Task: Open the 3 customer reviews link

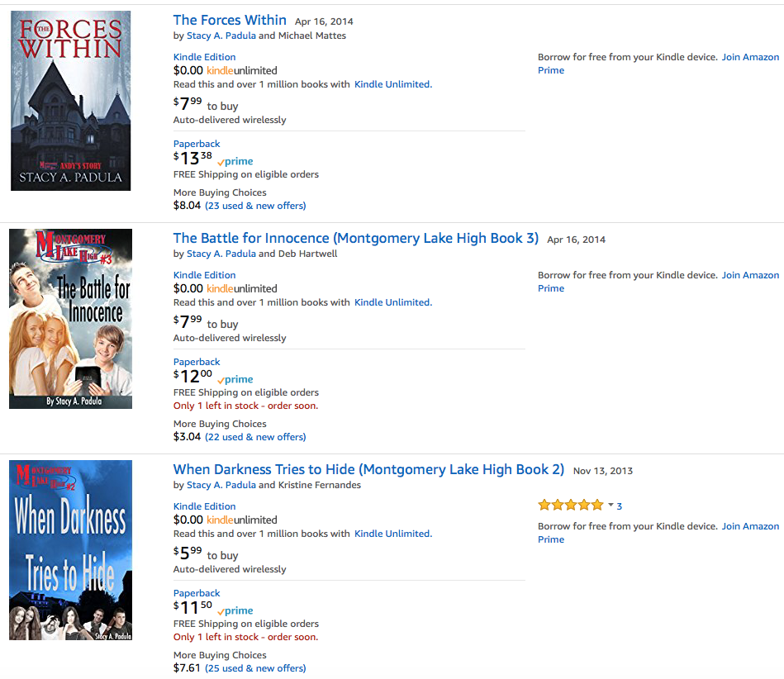Action: tap(620, 506)
